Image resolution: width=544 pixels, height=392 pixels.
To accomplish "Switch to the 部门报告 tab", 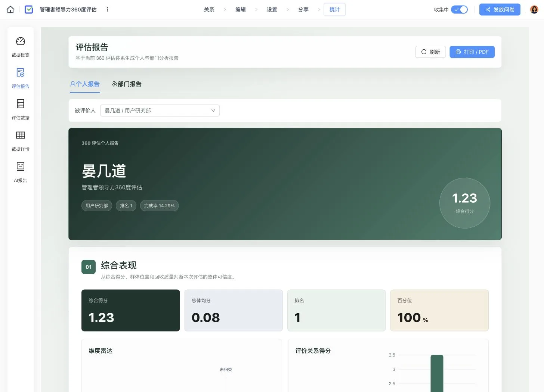I will coord(127,84).
